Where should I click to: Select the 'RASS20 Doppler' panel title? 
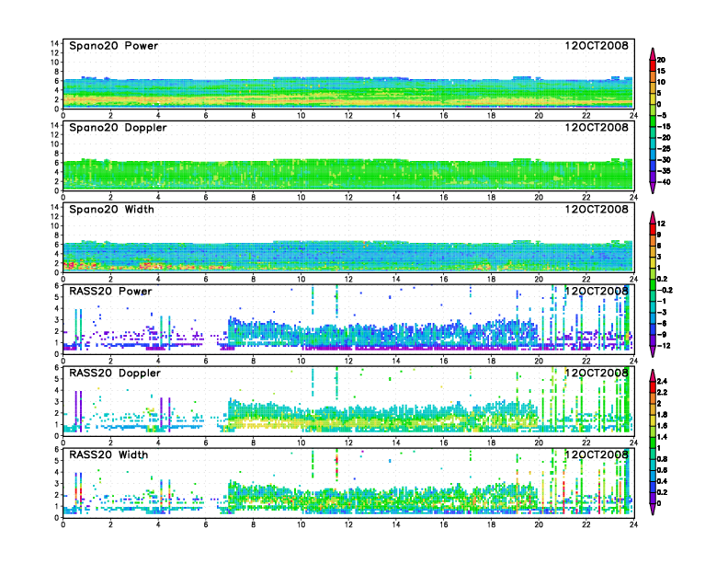coord(115,373)
